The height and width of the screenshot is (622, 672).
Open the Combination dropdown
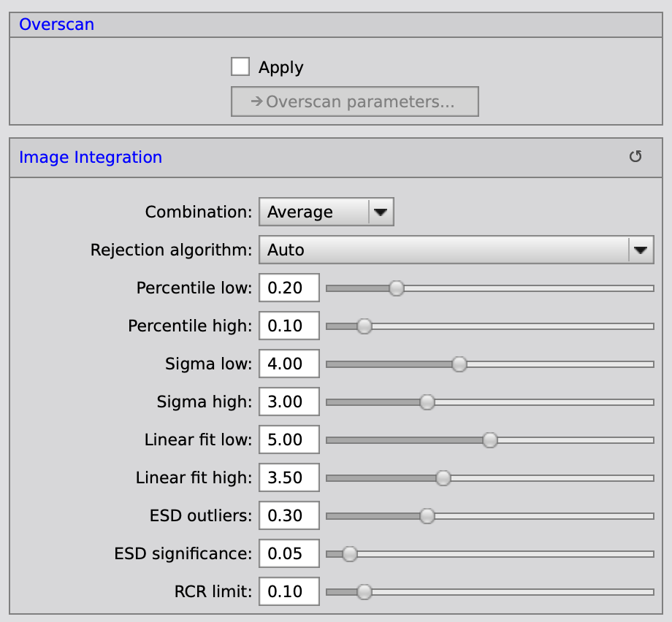(x=327, y=212)
